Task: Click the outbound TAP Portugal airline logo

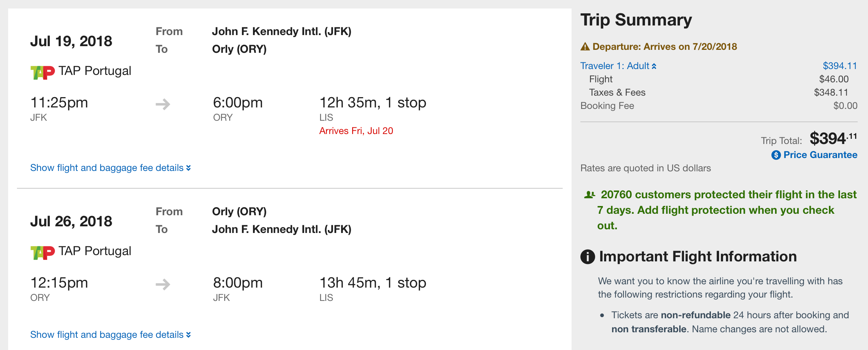Action: coord(42,72)
